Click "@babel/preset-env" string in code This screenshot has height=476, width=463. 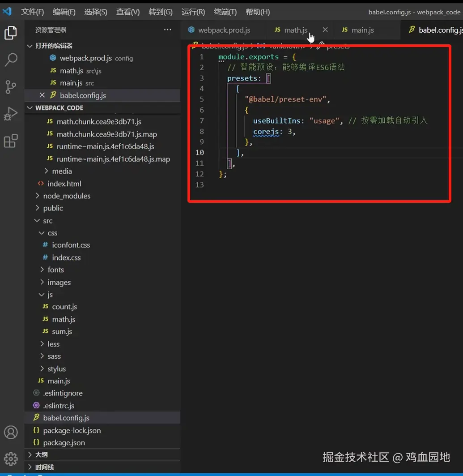coord(285,99)
